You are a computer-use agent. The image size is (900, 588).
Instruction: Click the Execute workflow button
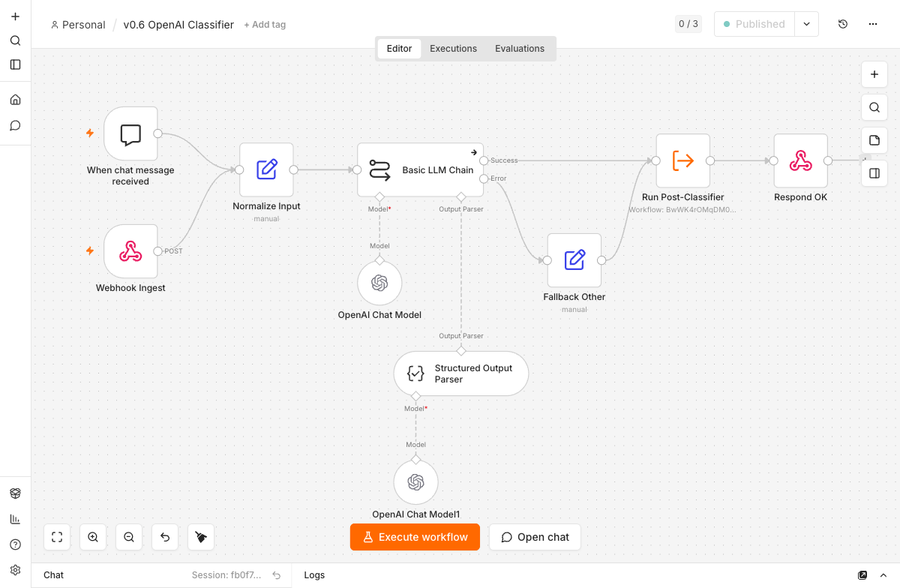coord(415,537)
